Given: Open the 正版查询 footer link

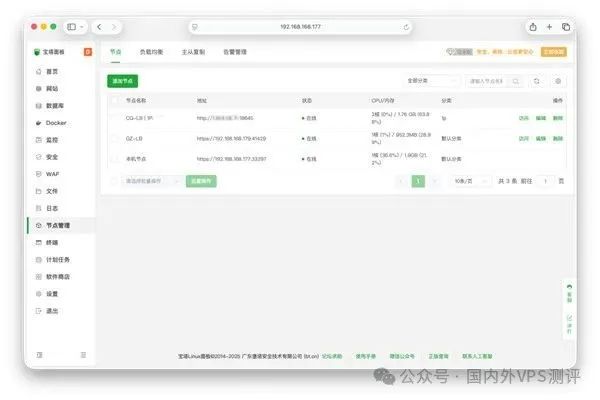Looking at the screenshot, I should click(438, 356).
